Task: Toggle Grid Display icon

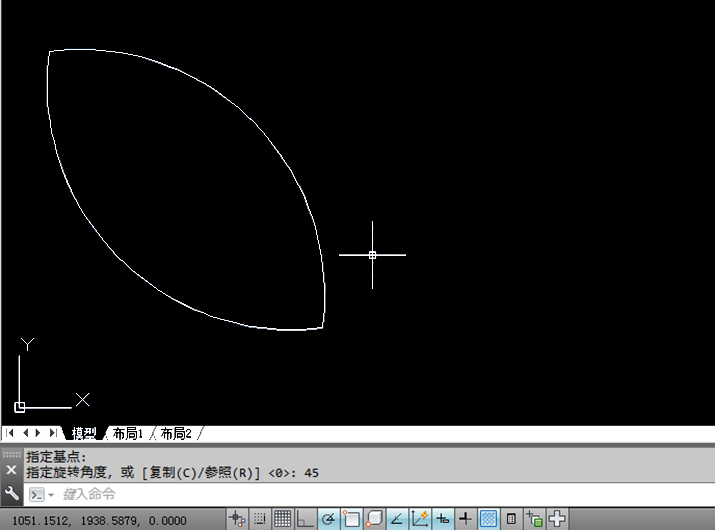Action: (282, 519)
